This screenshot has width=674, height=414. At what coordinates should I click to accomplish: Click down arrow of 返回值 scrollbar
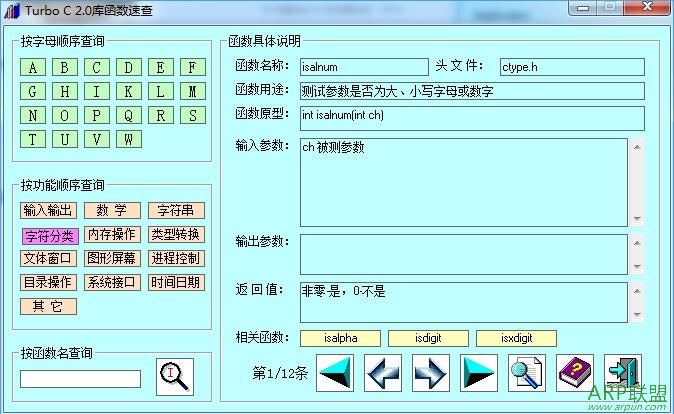637,315
